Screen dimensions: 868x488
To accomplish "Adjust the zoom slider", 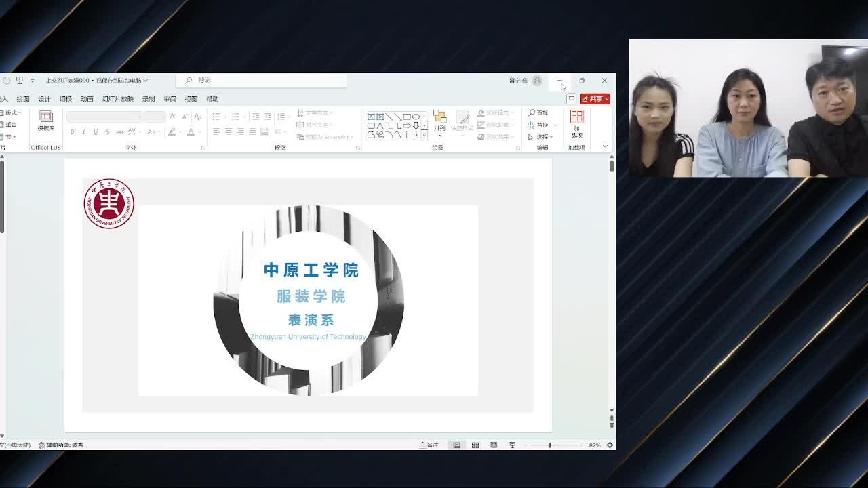I will (549, 445).
